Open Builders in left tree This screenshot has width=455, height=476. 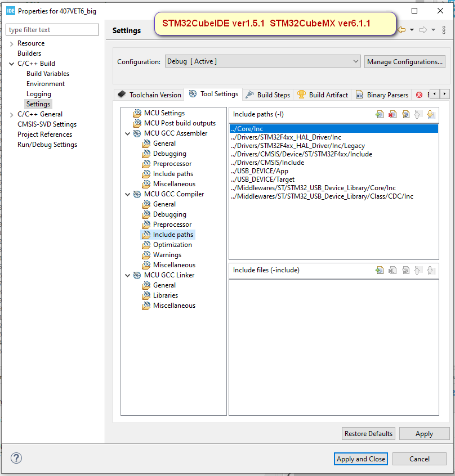coord(29,53)
